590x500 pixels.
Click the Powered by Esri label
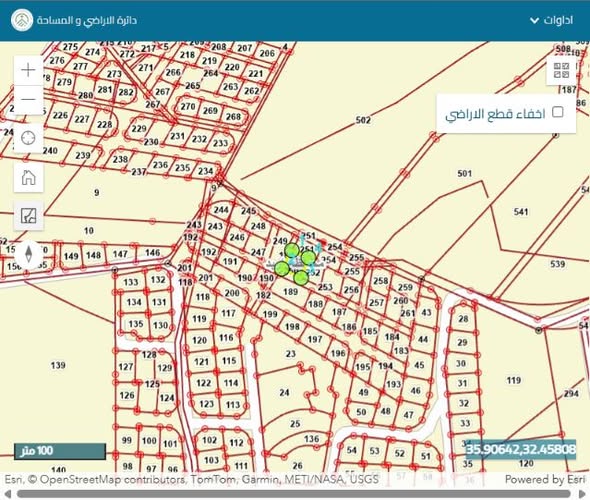(x=545, y=479)
